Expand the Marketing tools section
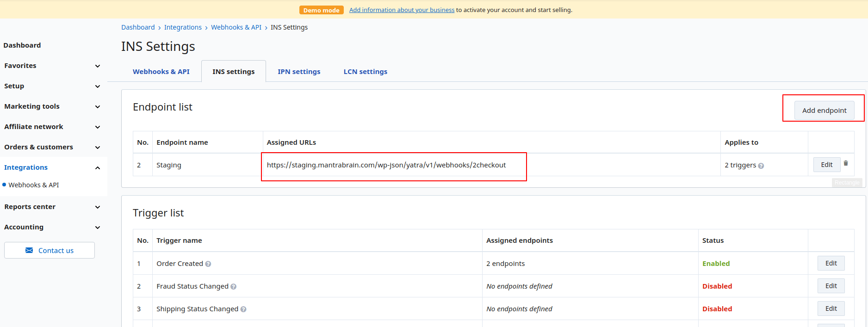This screenshot has height=327, width=868. (x=98, y=107)
